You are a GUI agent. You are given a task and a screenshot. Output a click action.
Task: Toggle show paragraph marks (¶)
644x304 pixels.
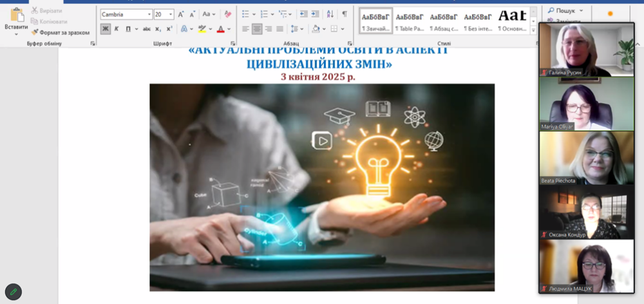[345, 14]
